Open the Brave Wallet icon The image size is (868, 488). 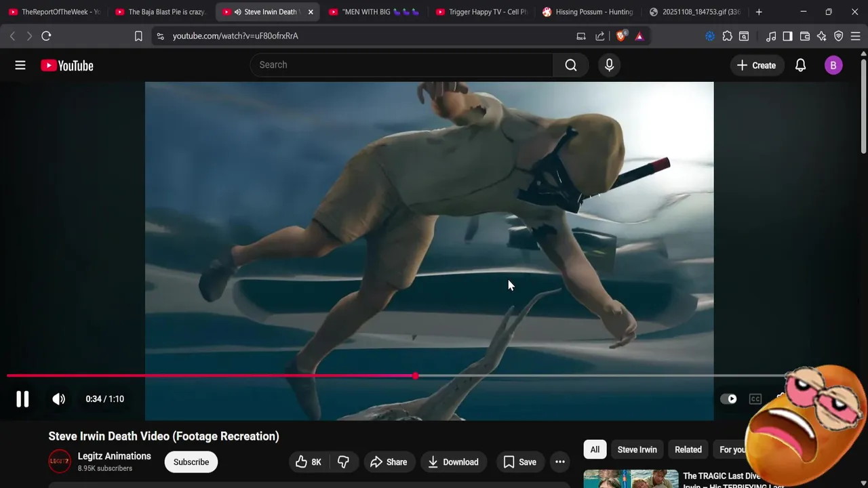coord(805,36)
